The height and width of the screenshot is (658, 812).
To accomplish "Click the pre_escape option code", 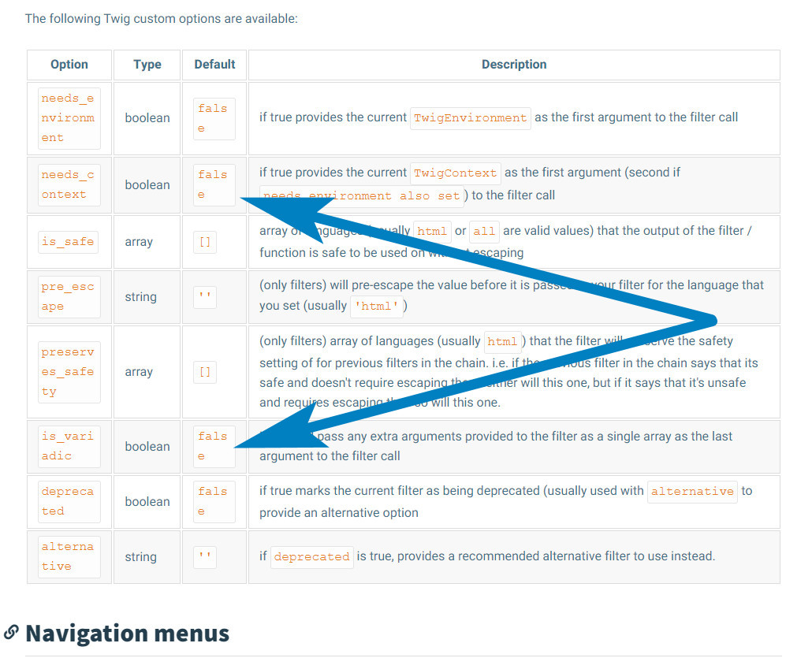I will click(69, 296).
